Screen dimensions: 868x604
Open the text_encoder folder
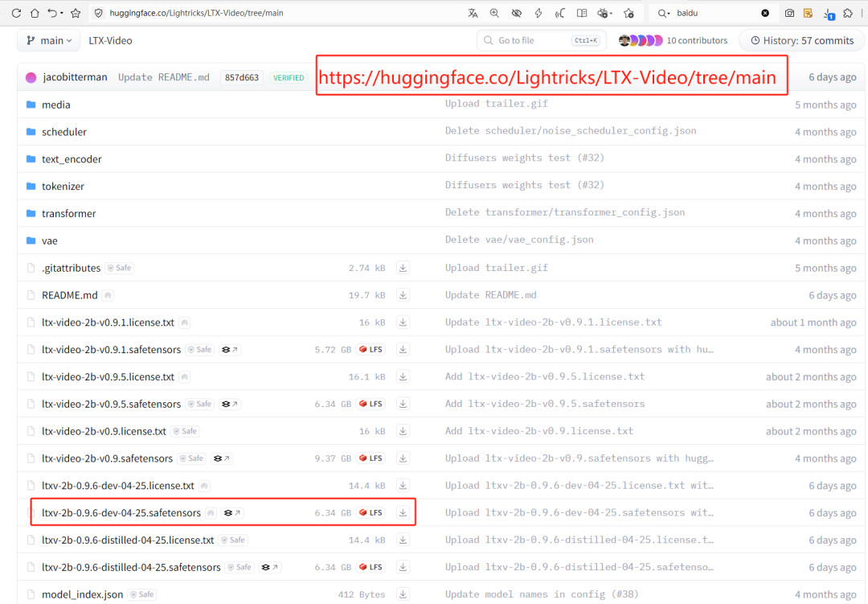[x=72, y=159]
